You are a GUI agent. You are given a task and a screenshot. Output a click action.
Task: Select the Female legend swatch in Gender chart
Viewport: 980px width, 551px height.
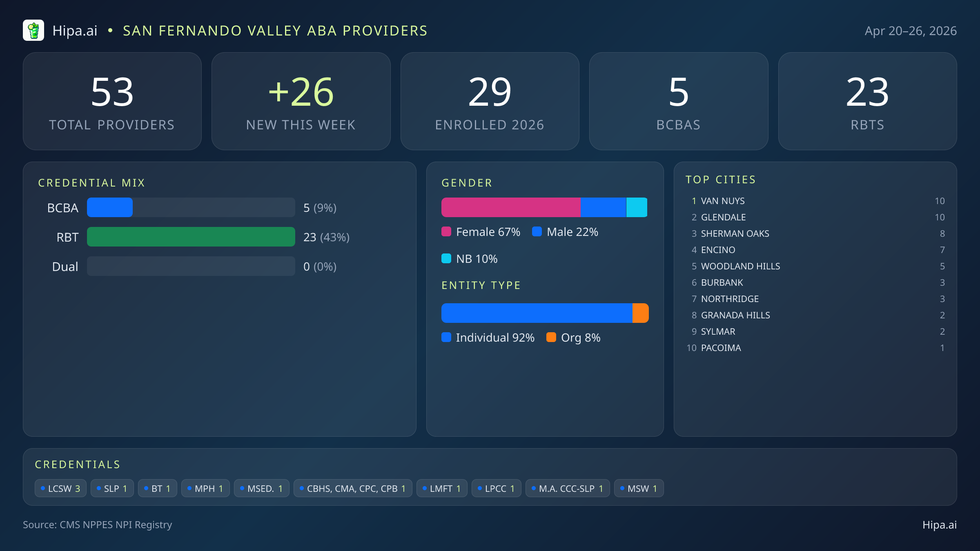click(x=447, y=231)
